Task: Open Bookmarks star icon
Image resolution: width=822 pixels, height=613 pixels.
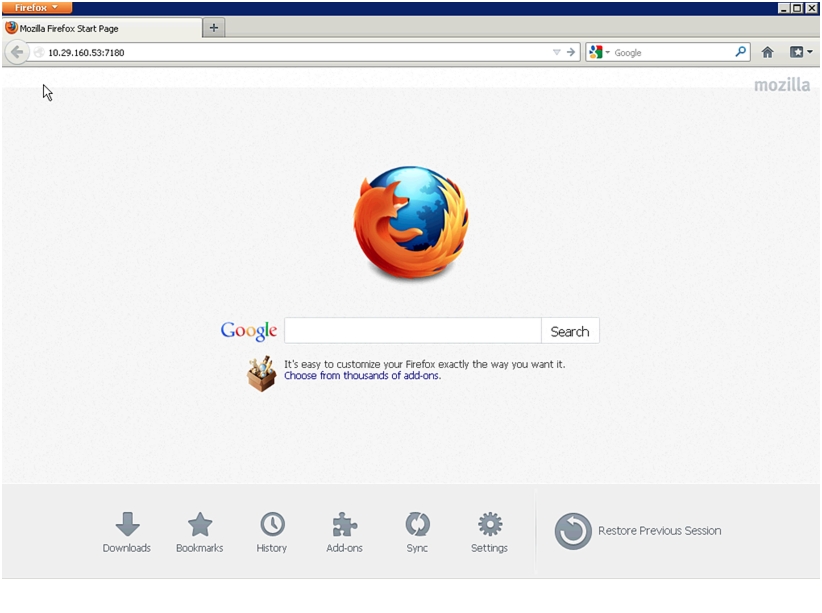Action: [x=200, y=524]
